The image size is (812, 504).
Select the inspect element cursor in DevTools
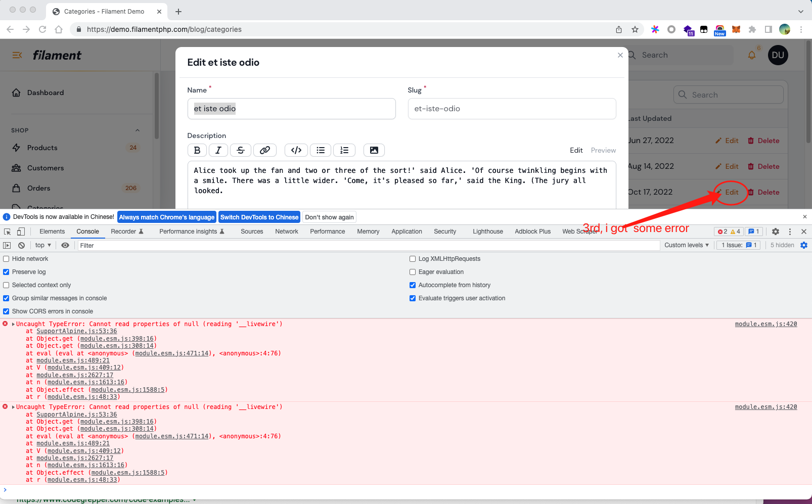click(8, 231)
